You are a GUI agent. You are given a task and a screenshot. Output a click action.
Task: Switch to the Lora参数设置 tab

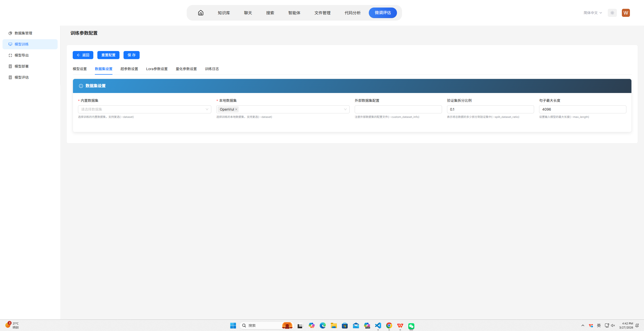157,69
